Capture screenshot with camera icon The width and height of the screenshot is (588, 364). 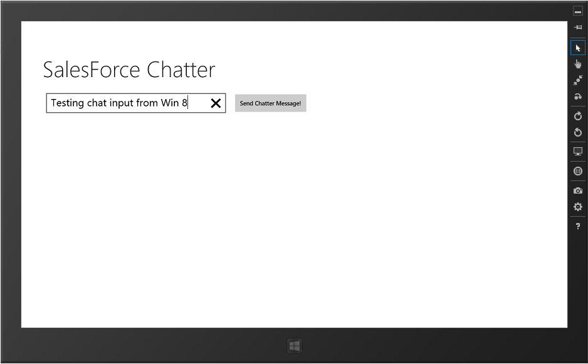pyautogui.click(x=578, y=190)
